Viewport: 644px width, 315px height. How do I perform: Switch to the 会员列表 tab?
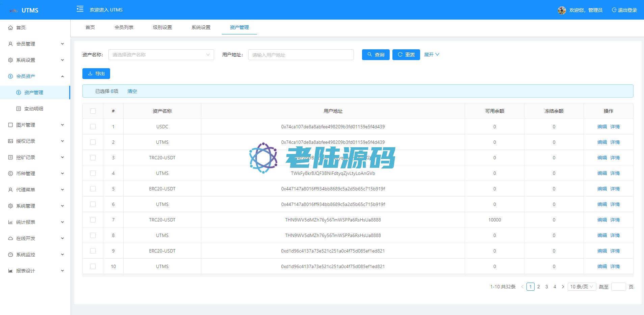click(124, 27)
